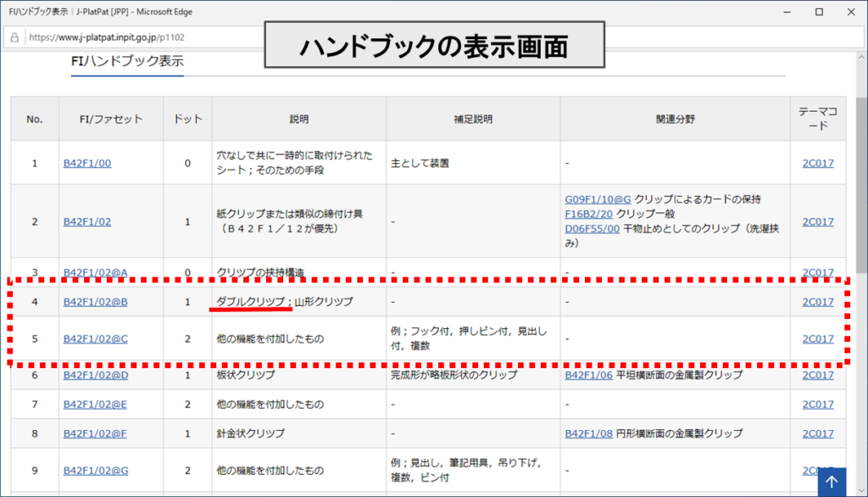
Task: Click the address bar lock icon
Action: pos(14,37)
